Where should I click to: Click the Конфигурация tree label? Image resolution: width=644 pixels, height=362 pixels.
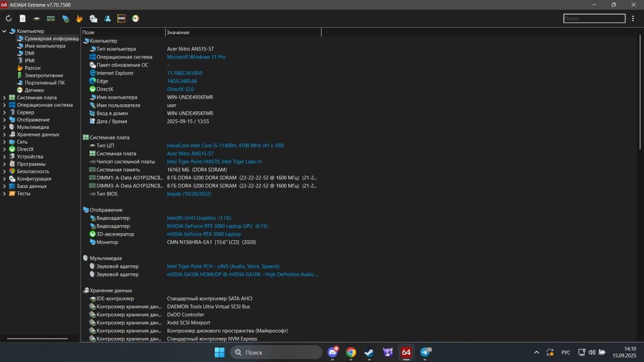(x=34, y=179)
